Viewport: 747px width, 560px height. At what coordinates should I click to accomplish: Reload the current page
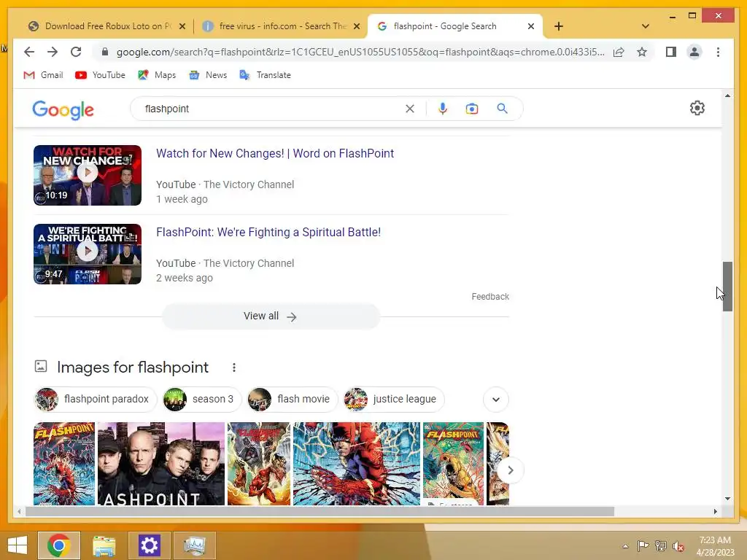click(x=76, y=52)
